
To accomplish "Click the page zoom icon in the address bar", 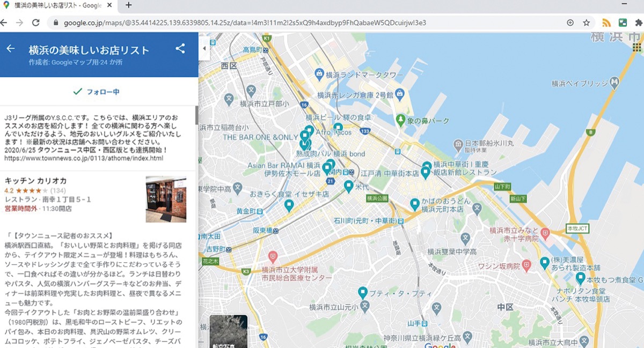I will click(x=570, y=23).
